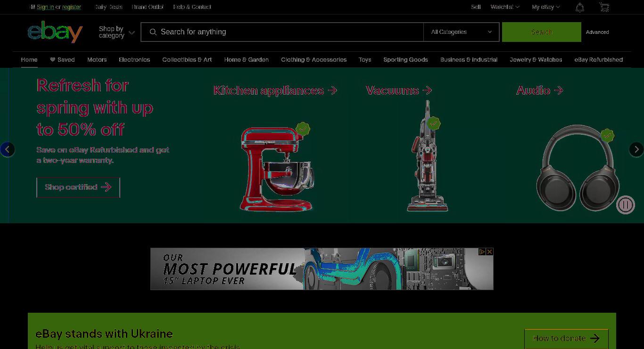Screen dimensions: 644x349
Task: Open the Motors category
Action: [x=97, y=60]
